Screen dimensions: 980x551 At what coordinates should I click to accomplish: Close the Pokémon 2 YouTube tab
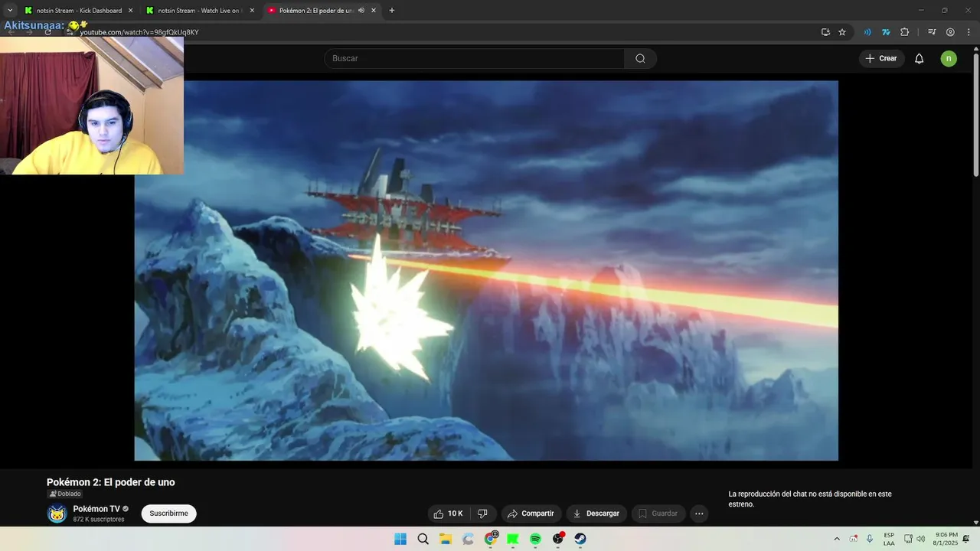coord(374,11)
